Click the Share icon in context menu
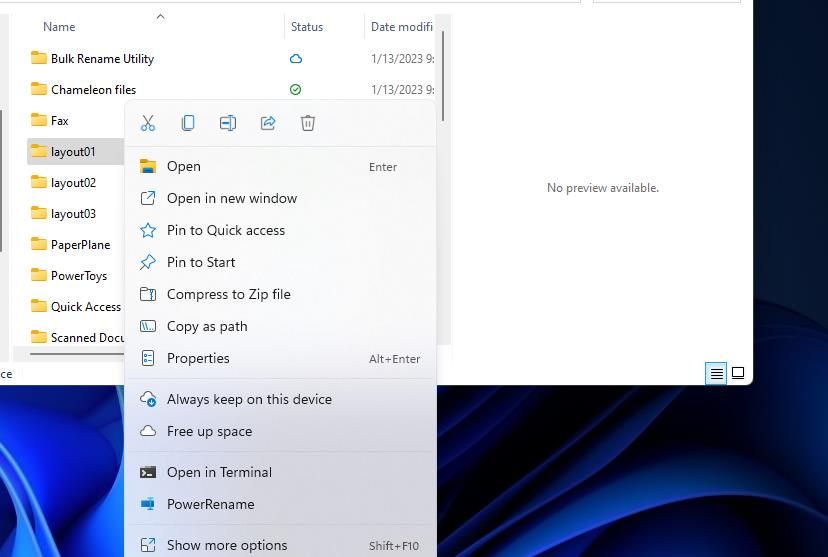The image size is (828, 557). (268, 123)
